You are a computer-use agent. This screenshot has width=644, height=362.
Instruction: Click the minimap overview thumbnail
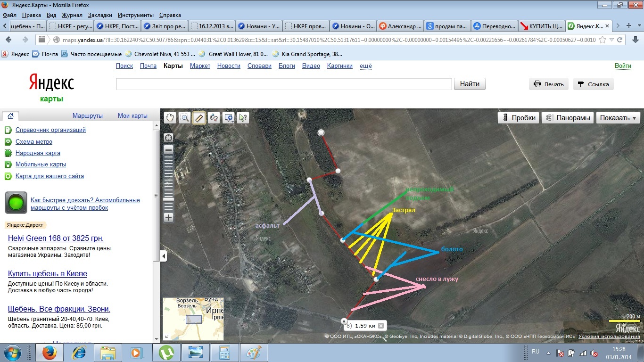tap(193, 319)
